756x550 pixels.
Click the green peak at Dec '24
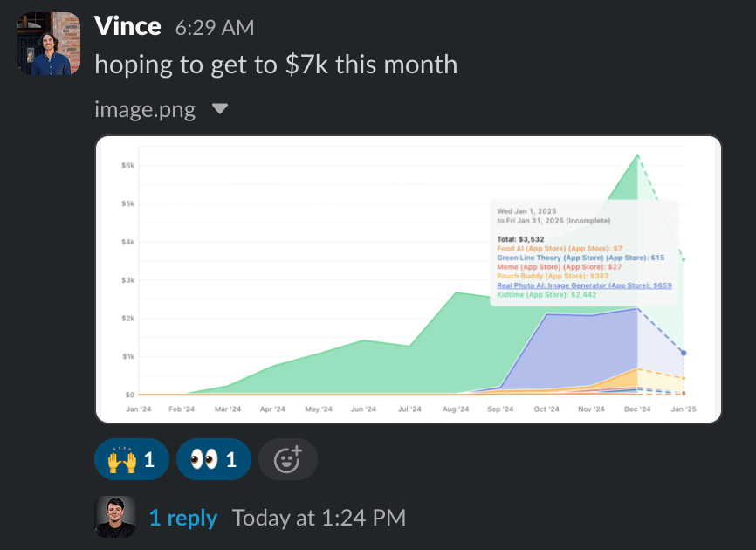(x=638, y=155)
